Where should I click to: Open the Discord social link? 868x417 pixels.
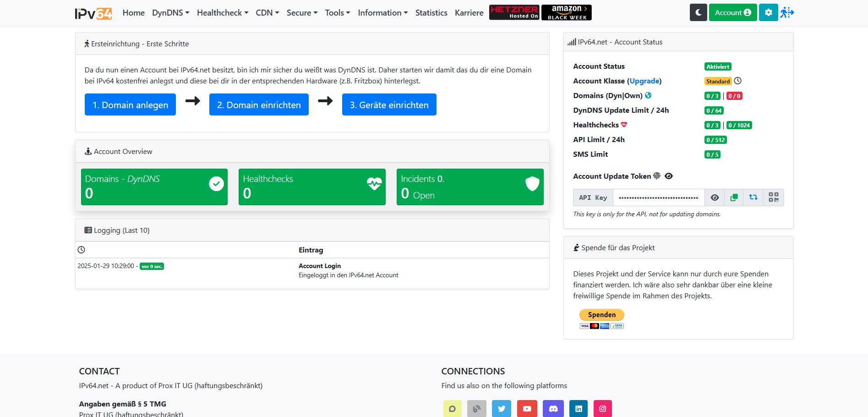pyautogui.click(x=553, y=409)
